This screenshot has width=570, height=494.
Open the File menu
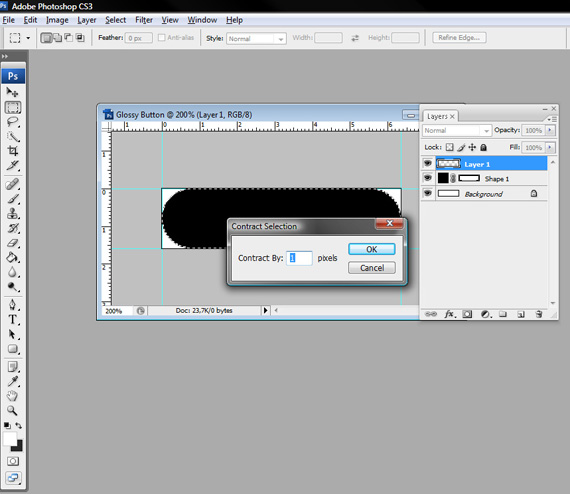tap(8, 20)
